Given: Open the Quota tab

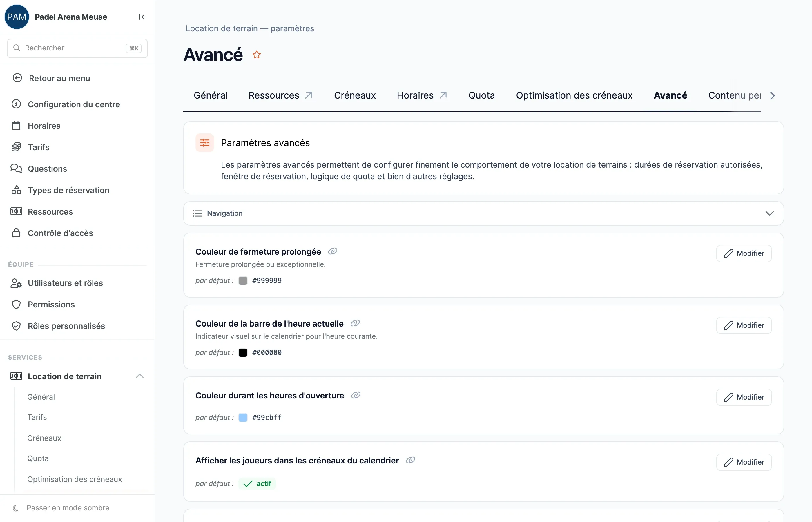Looking at the screenshot, I should 482,95.
